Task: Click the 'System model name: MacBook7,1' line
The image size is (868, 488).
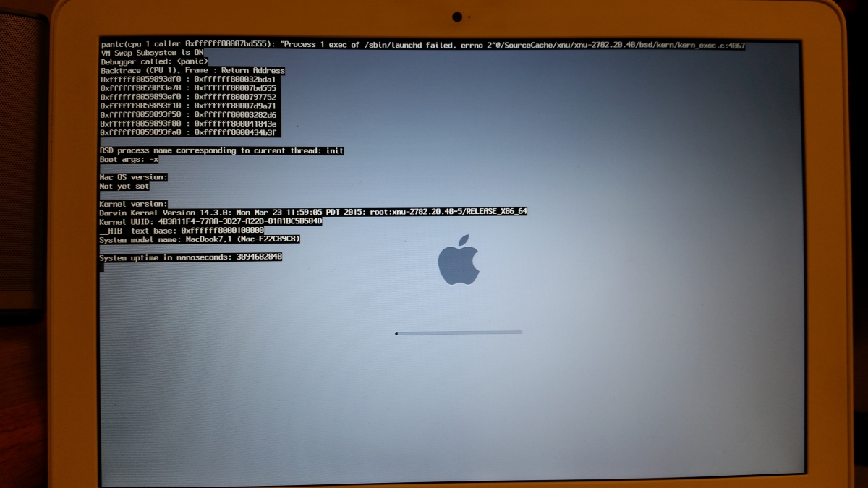Action: pos(200,239)
